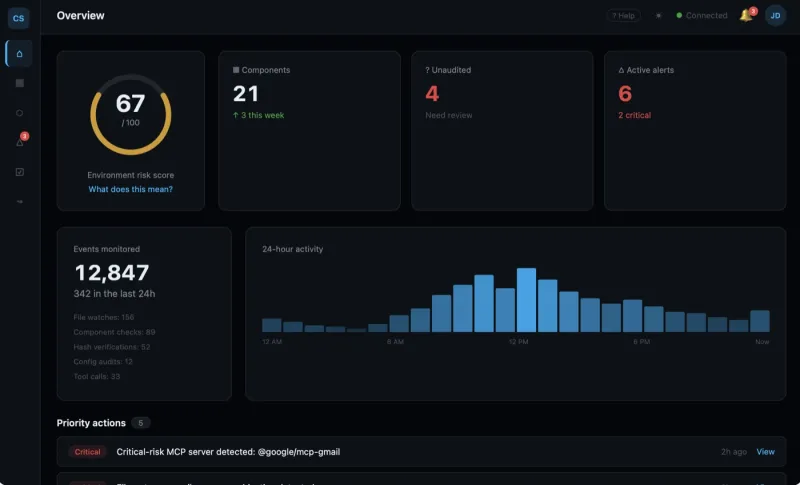Click the Critical tag on the mcp-gmail row

pyautogui.click(x=87, y=452)
